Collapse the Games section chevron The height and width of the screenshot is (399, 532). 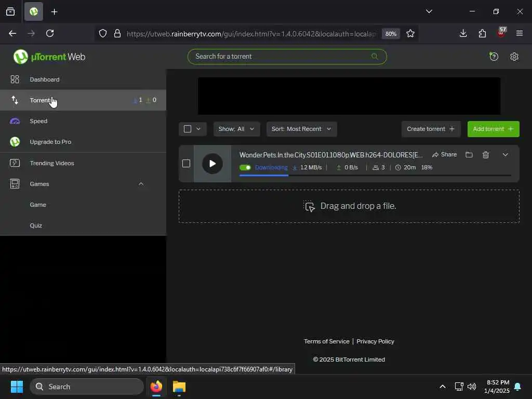click(141, 184)
